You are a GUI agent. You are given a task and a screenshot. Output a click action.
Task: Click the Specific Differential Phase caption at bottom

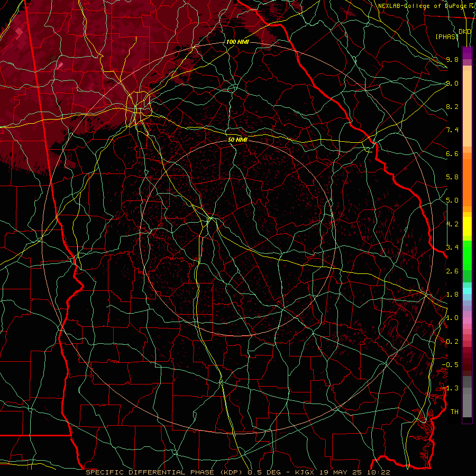coord(237,472)
